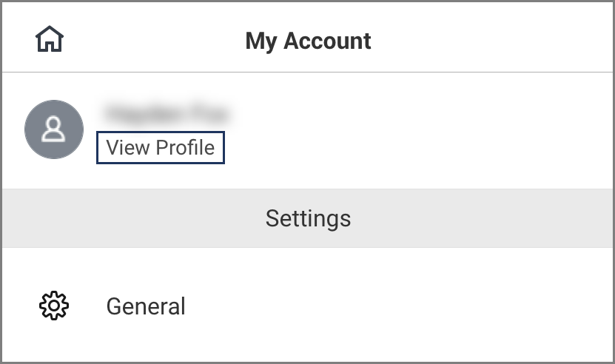Click the outlined View Profile text
Image resolution: width=615 pixels, height=364 pixels.
(161, 147)
